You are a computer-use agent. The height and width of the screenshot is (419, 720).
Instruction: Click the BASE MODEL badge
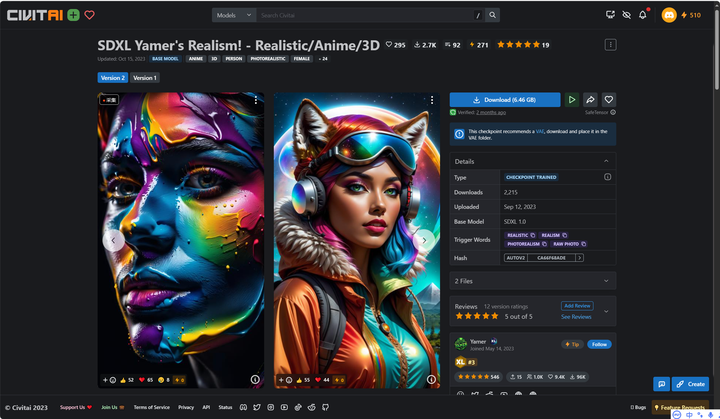tap(165, 59)
